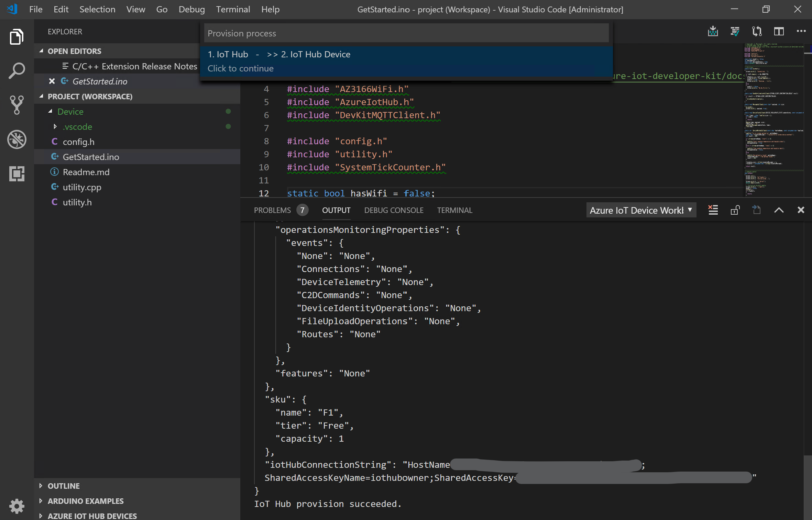Close the GetStarted.ino open editor
This screenshot has width=812, height=520.
click(52, 81)
